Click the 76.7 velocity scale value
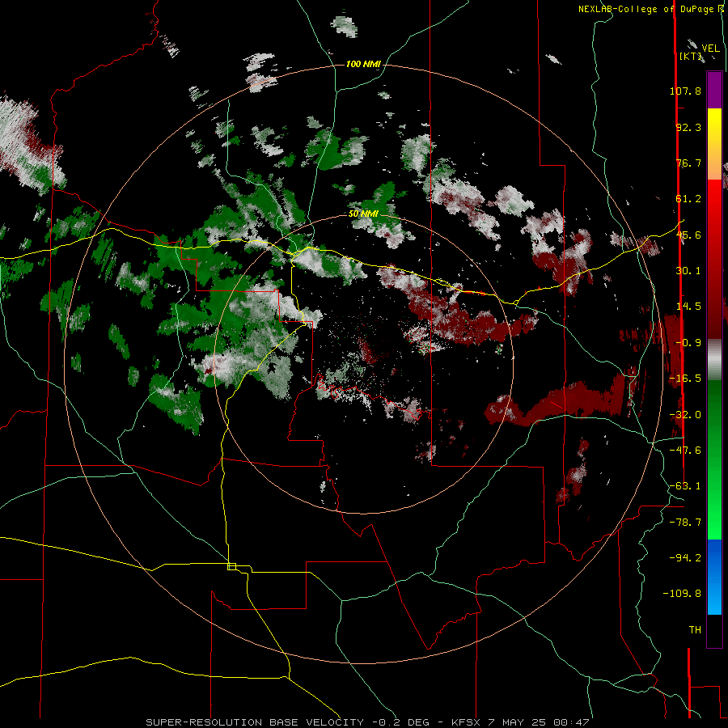The image size is (728, 728). coord(688,163)
